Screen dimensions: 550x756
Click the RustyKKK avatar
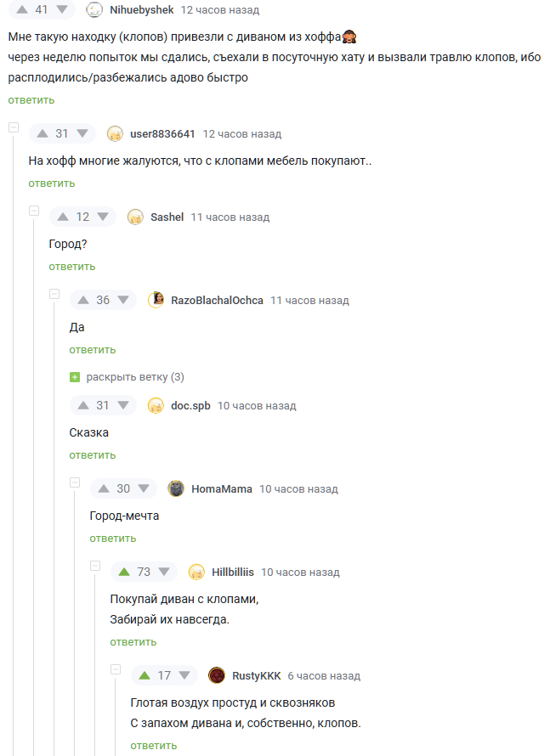[217, 675]
